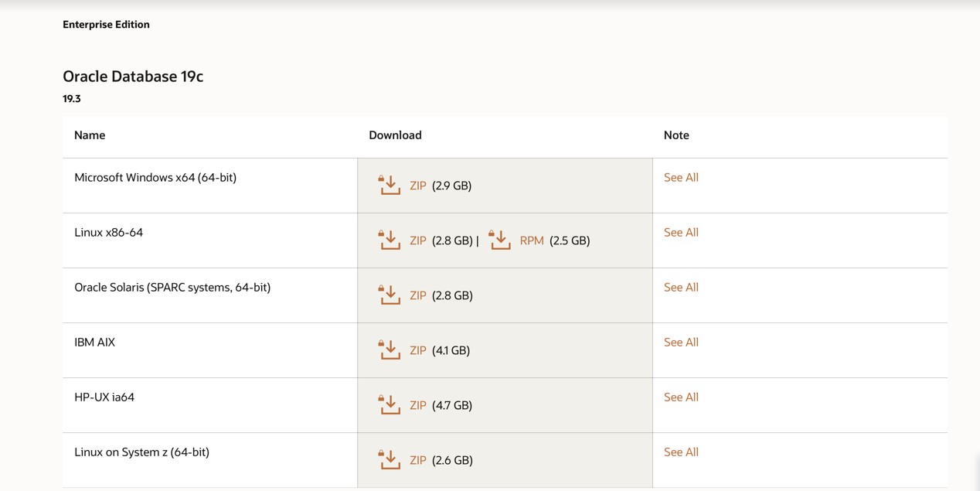The height and width of the screenshot is (491, 980).
Task: Open See All for Oracle Solaris SPARC
Action: point(681,287)
